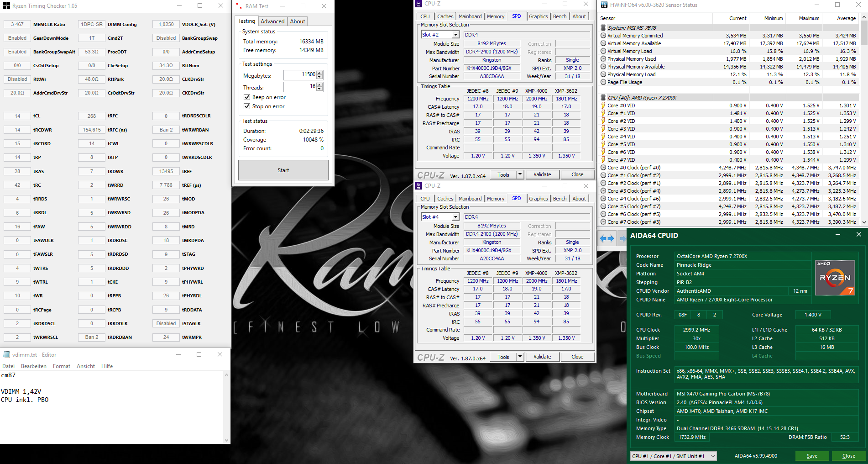Open the Slot #2 memory slot dropdown
This screenshot has height=464, width=868.
pyautogui.click(x=455, y=35)
